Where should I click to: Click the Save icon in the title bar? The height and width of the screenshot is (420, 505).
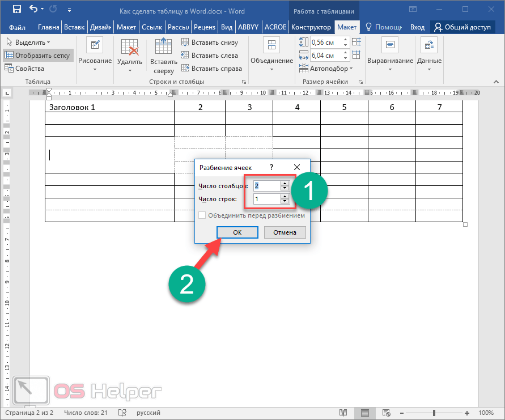(17, 10)
